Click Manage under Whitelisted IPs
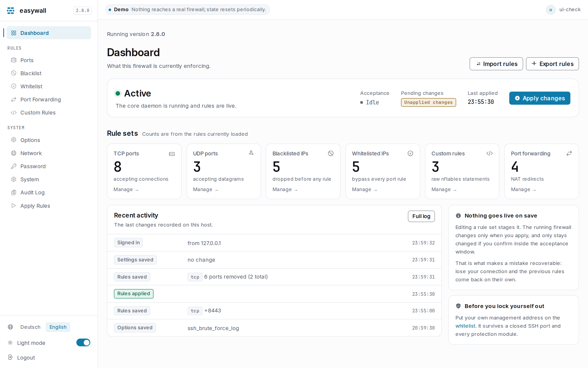Image resolution: width=588 pixels, height=368 pixels. (365, 189)
